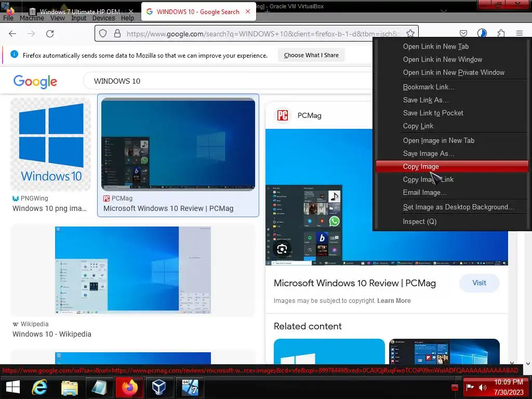Select Open Image in New Tab
532x399 pixels.
(438, 140)
